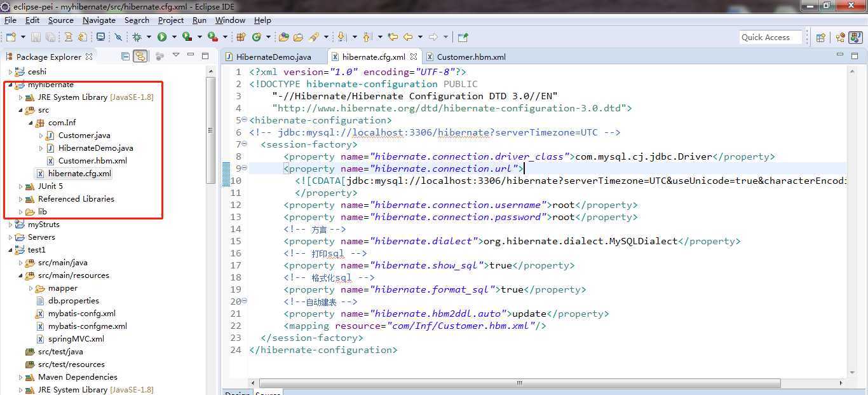Go to Last Edit Location
This screenshot has width=868, height=395.
[393, 37]
